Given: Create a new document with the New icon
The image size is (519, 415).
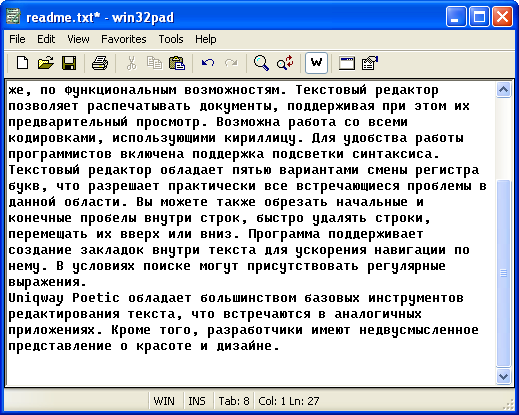Looking at the screenshot, I should (22, 63).
